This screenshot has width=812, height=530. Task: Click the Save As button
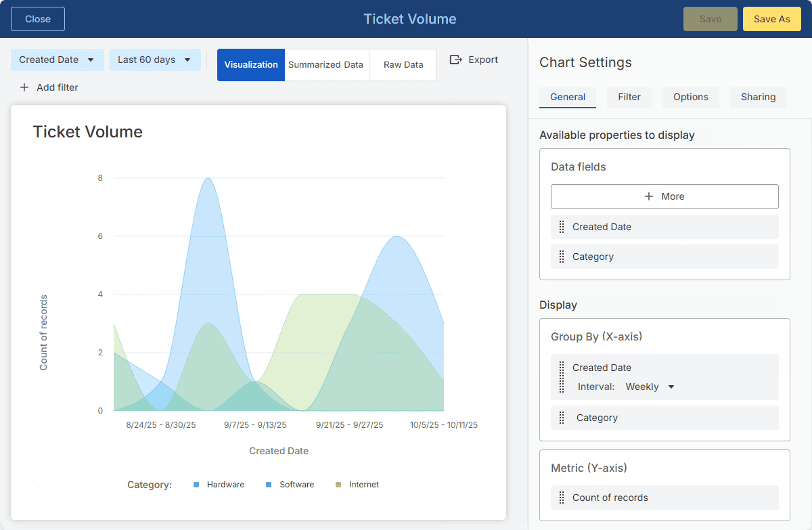pyautogui.click(x=771, y=19)
